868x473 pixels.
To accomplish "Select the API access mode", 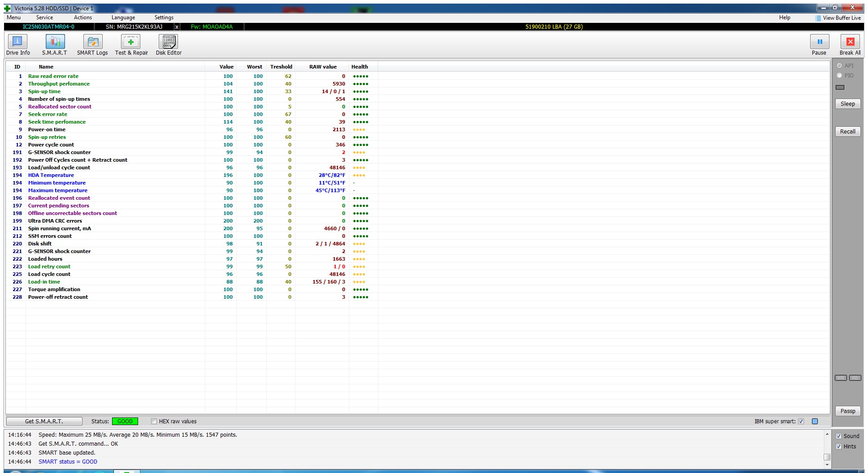I will [839, 65].
